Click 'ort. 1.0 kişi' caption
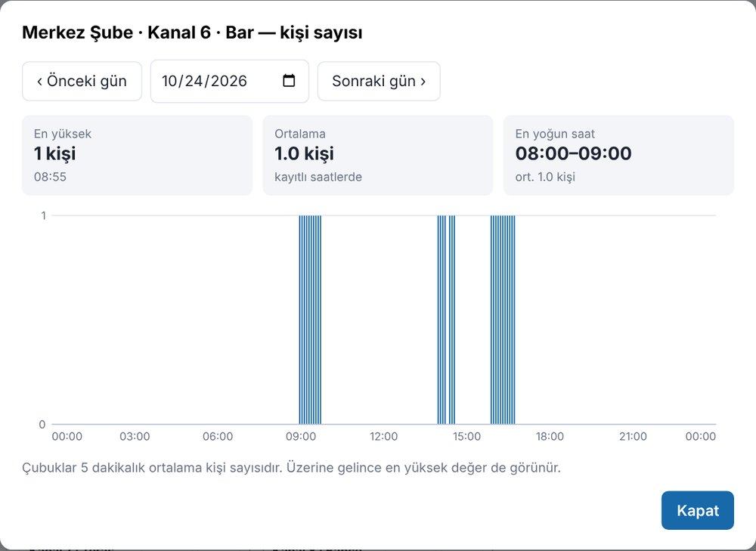Screen dimensions: 756x551 [x=545, y=177]
